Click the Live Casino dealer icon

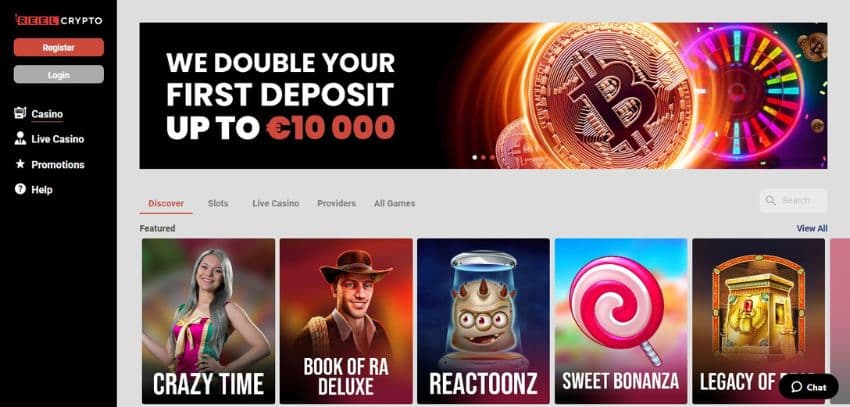point(20,138)
